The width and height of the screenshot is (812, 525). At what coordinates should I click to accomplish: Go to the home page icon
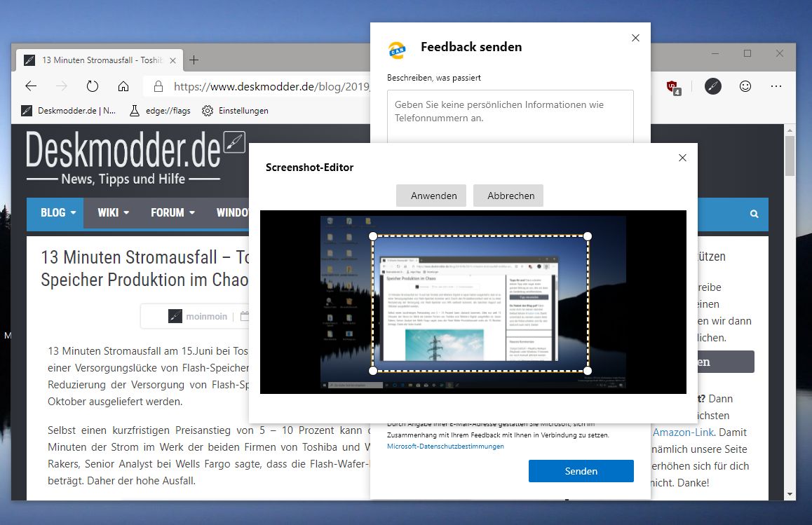[123, 86]
